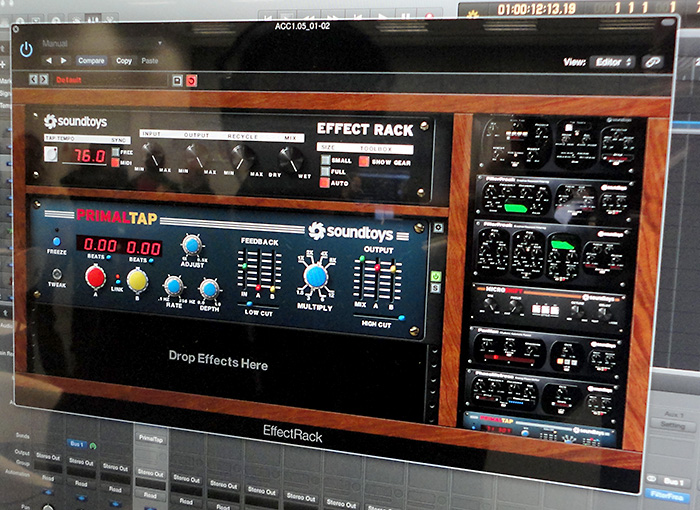This screenshot has width=700, height=510.
Task: Toggle the red MIDI sync button
Action: click(115, 163)
